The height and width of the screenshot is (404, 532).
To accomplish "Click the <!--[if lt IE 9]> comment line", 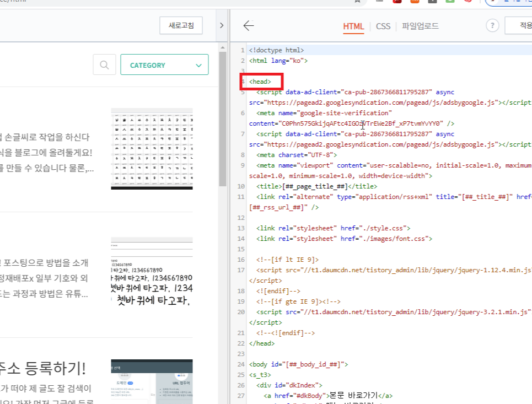I will coord(287,260).
